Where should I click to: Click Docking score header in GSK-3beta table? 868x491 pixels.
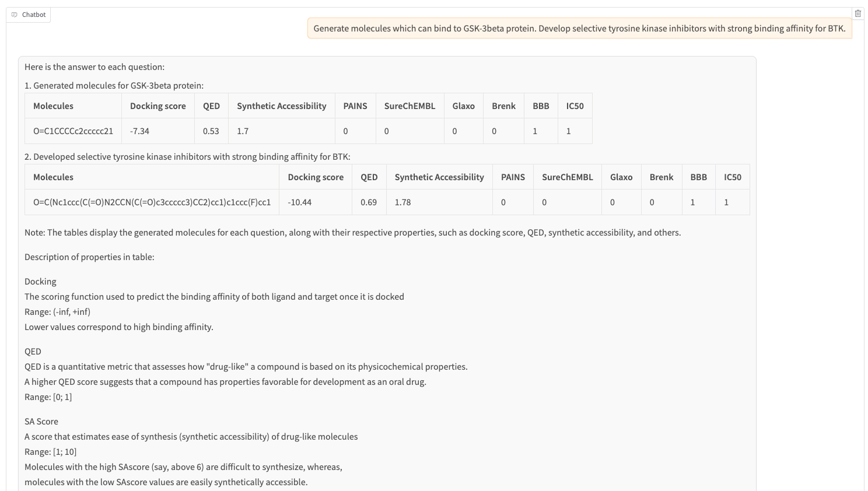157,106
